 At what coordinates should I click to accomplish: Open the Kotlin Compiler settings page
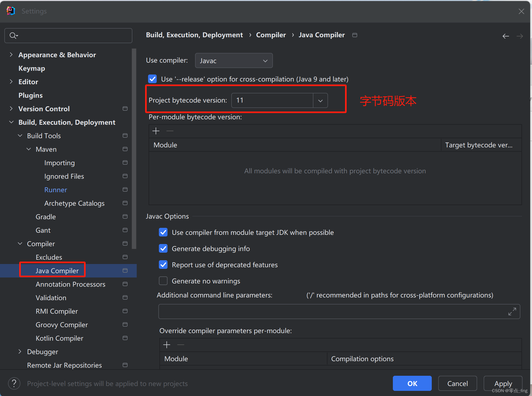coord(59,338)
